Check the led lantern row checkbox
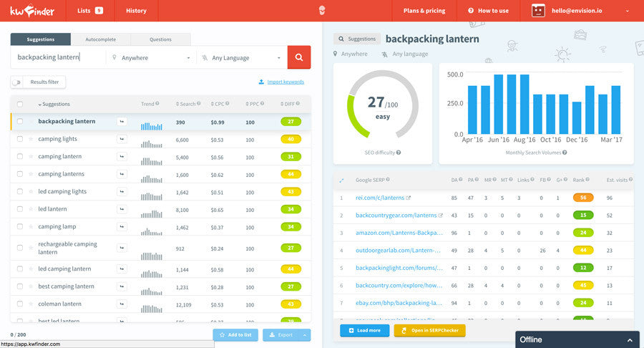The width and height of the screenshot is (644, 348). 20,209
